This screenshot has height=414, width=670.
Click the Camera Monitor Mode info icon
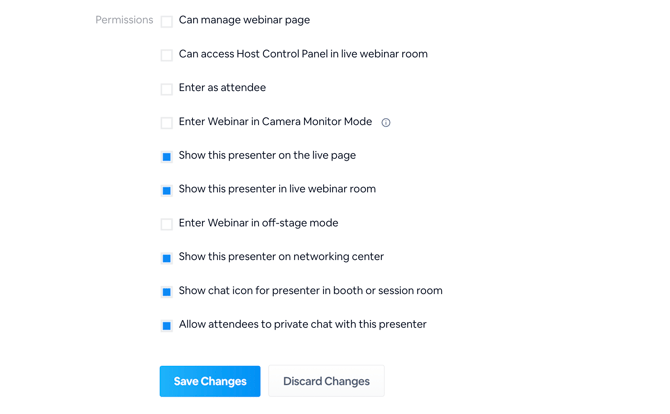tap(386, 123)
